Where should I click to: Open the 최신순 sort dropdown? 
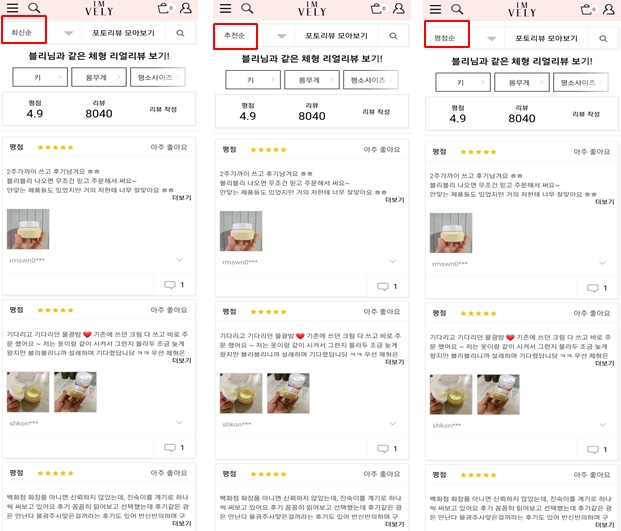[x=42, y=32]
